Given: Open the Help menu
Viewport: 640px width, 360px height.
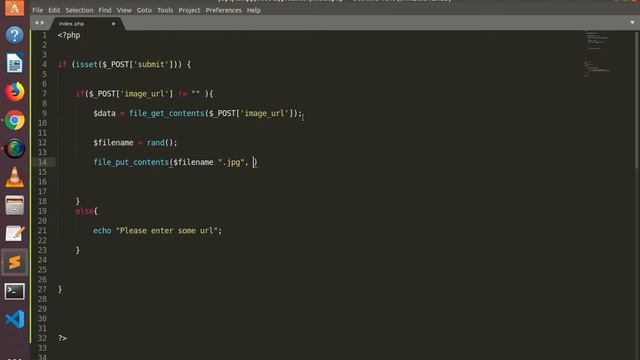Looking at the screenshot, I should coord(253,10).
